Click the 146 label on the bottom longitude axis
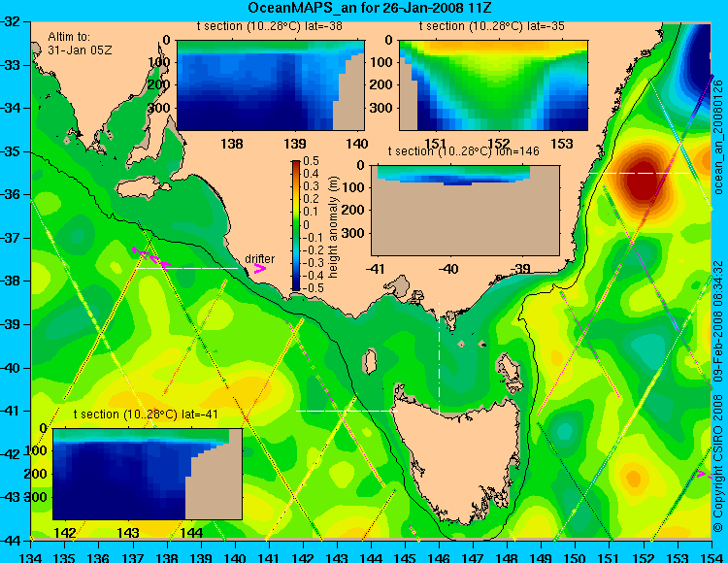 tap(439, 557)
